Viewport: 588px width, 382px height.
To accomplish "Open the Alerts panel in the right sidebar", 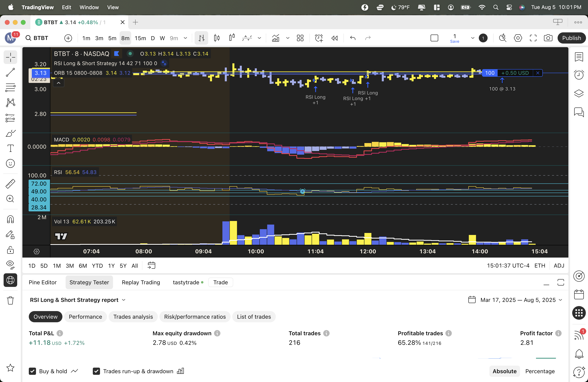I will tap(579, 75).
